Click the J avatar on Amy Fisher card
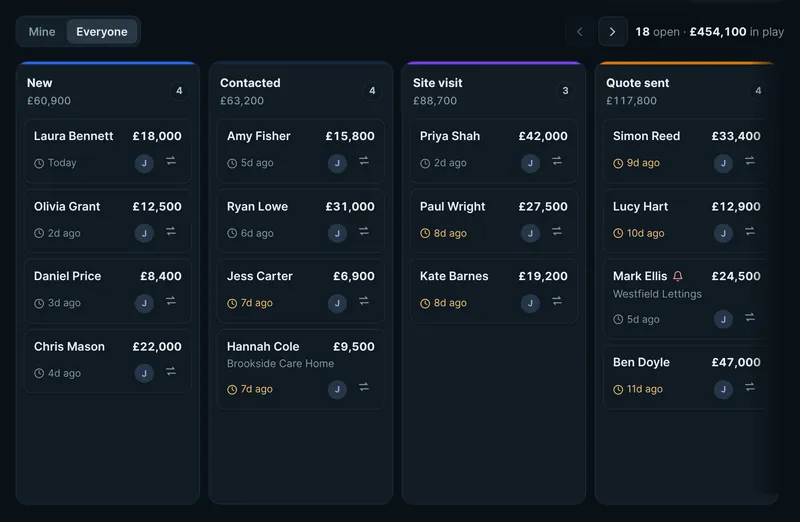 (337, 163)
